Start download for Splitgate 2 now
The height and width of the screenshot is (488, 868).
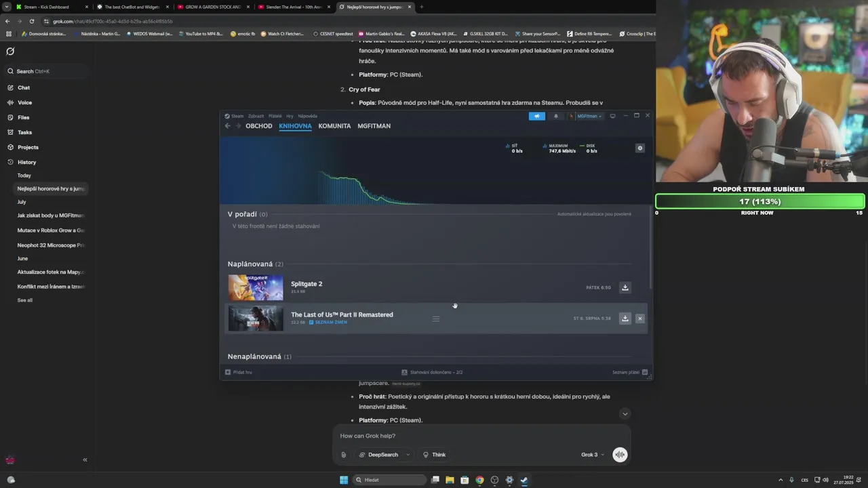(x=625, y=287)
